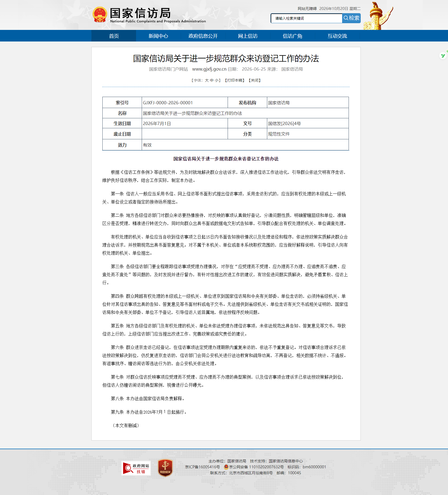Click the 国家信访局 issuing agency cell
This screenshot has width=448, height=495.
pos(308,103)
